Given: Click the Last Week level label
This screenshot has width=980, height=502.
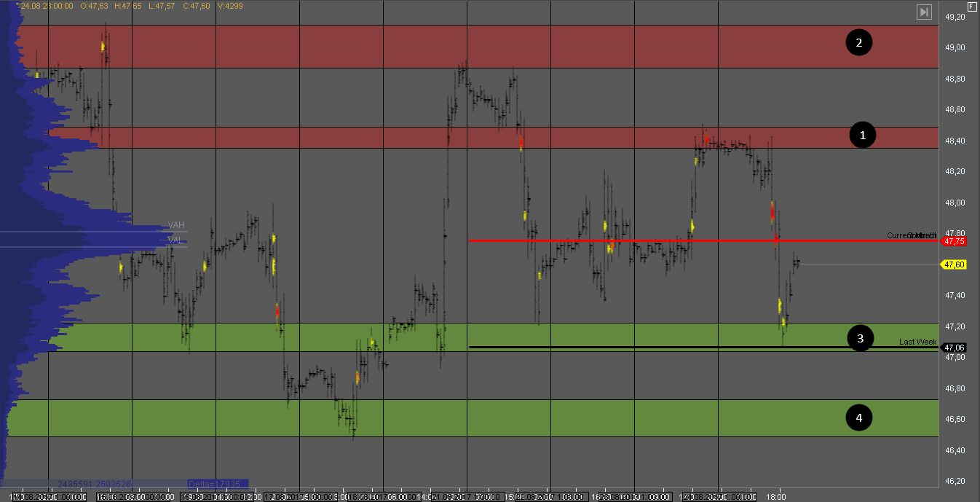Looking at the screenshot, I should click(917, 342).
